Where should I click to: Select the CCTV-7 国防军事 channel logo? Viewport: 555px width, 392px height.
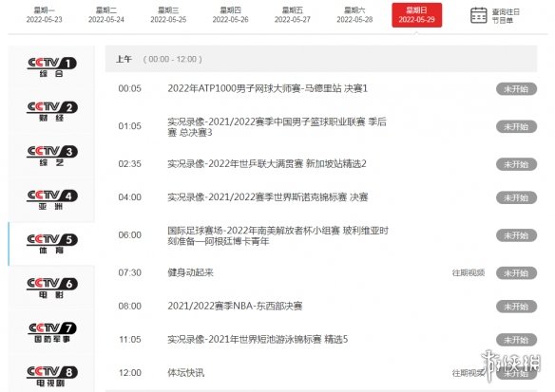52,332
